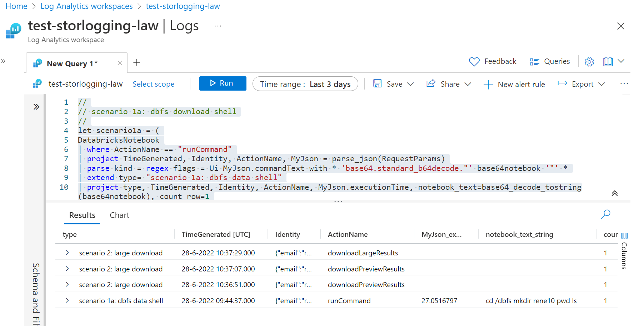Click the Select scope link
The height and width of the screenshot is (326, 644).
pos(154,84)
